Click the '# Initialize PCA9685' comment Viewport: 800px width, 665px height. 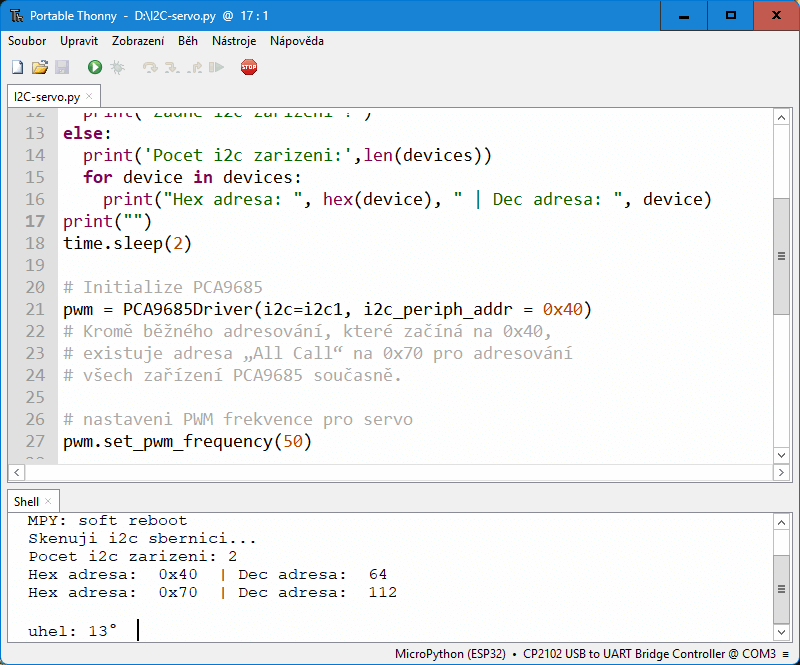coord(163,287)
